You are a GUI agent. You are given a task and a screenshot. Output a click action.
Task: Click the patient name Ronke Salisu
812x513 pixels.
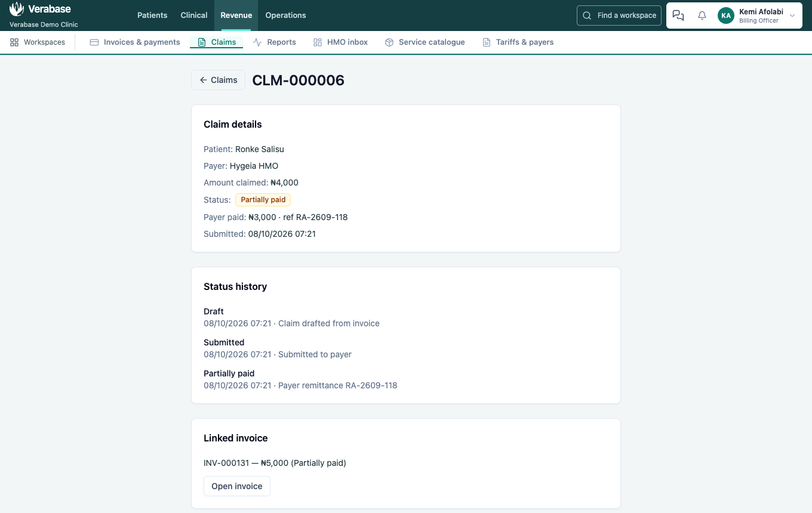(260, 149)
